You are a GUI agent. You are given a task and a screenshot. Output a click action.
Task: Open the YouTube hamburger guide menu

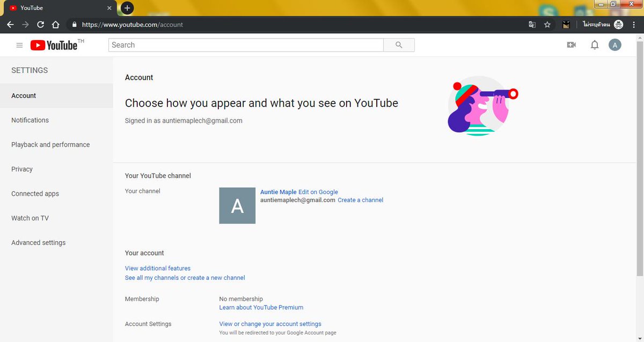point(19,46)
